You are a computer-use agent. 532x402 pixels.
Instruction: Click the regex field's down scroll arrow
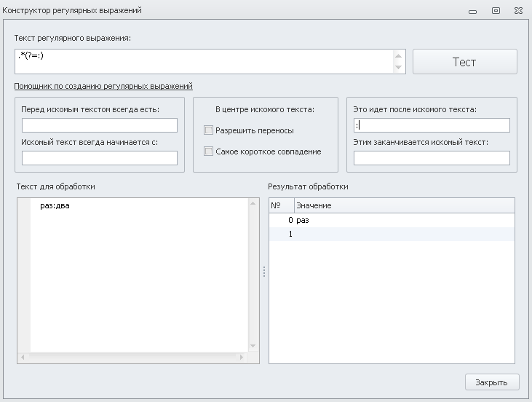398,67
